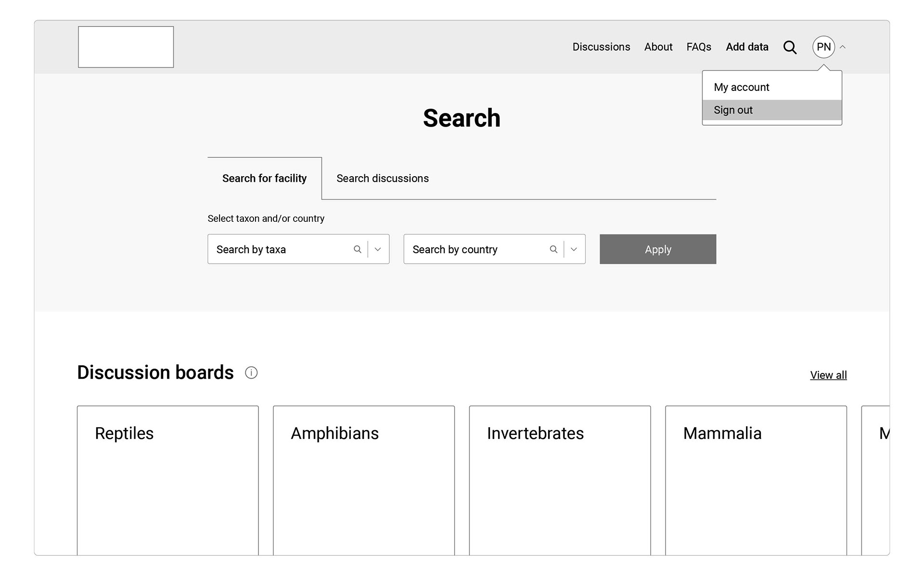924x576 pixels.
Task: Collapse account menu with chevron beside PN
Action: pyautogui.click(x=843, y=47)
